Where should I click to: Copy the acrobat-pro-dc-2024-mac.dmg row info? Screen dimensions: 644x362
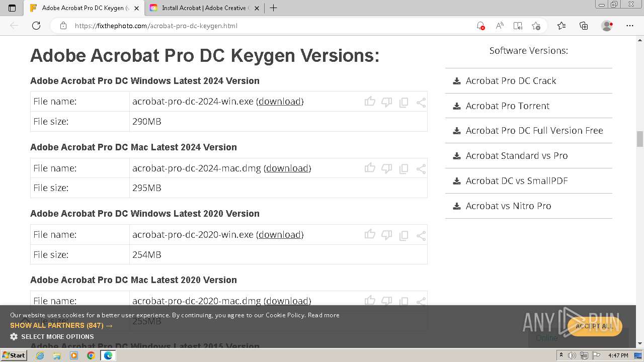click(404, 169)
